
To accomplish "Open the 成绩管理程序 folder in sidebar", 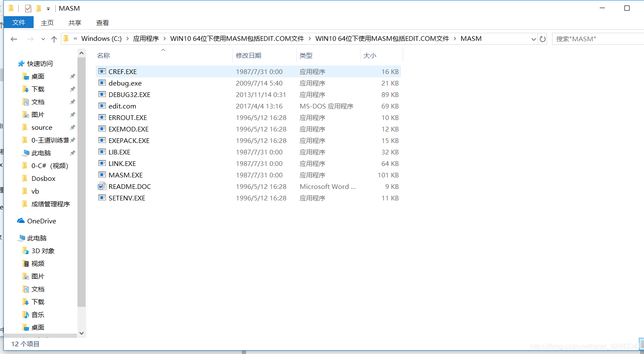I will pos(46,204).
